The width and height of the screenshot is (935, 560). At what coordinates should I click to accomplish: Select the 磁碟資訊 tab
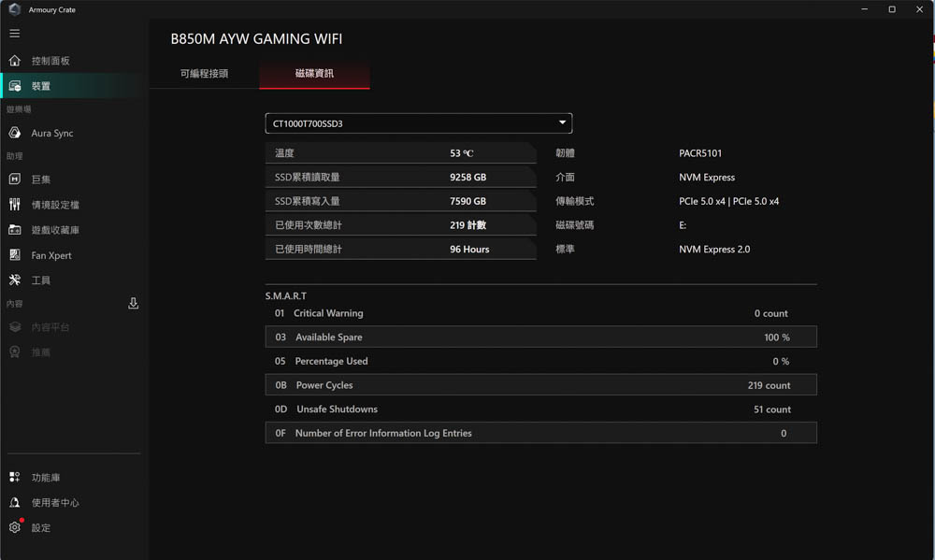coord(314,73)
